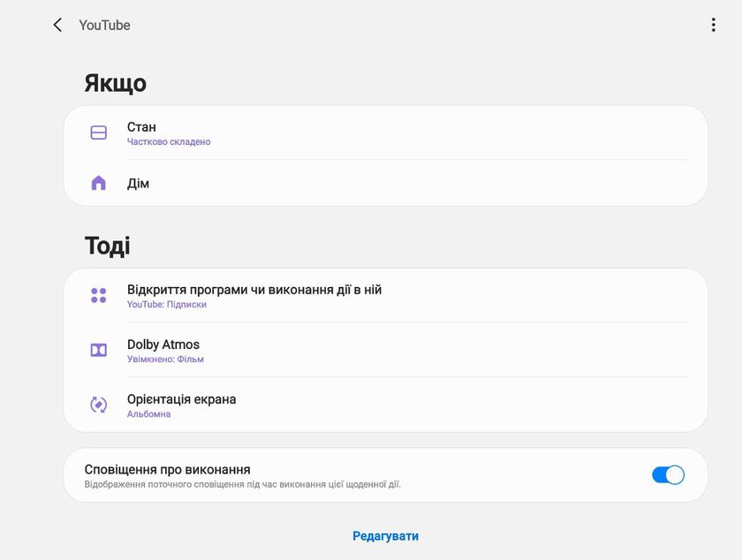Click the four-dot app action icon
The image size is (742, 560).
click(99, 296)
